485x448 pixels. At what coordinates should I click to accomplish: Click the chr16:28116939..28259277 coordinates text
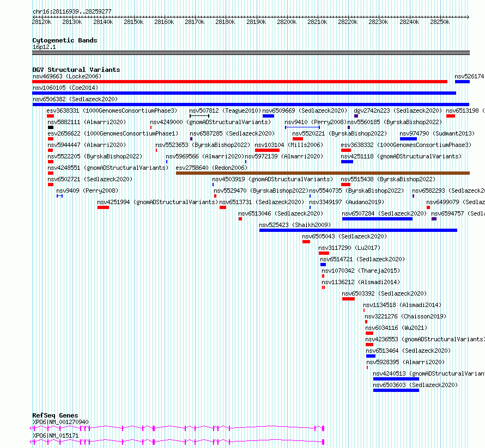point(72,12)
